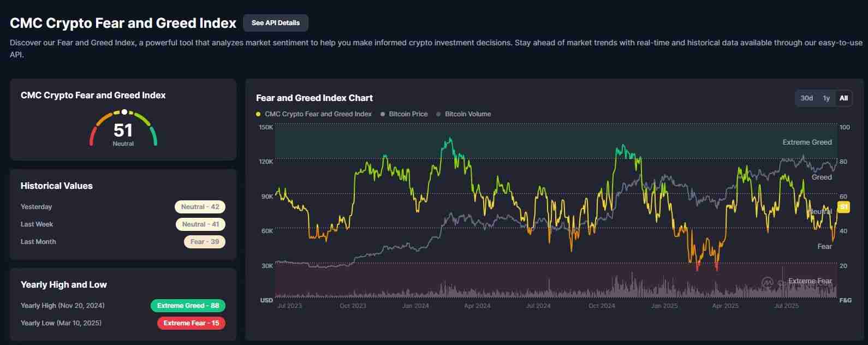This screenshot has height=345, width=868.
Task: Click the Neutral - 42 yesterday badge
Action: pyautogui.click(x=200, y=207)
